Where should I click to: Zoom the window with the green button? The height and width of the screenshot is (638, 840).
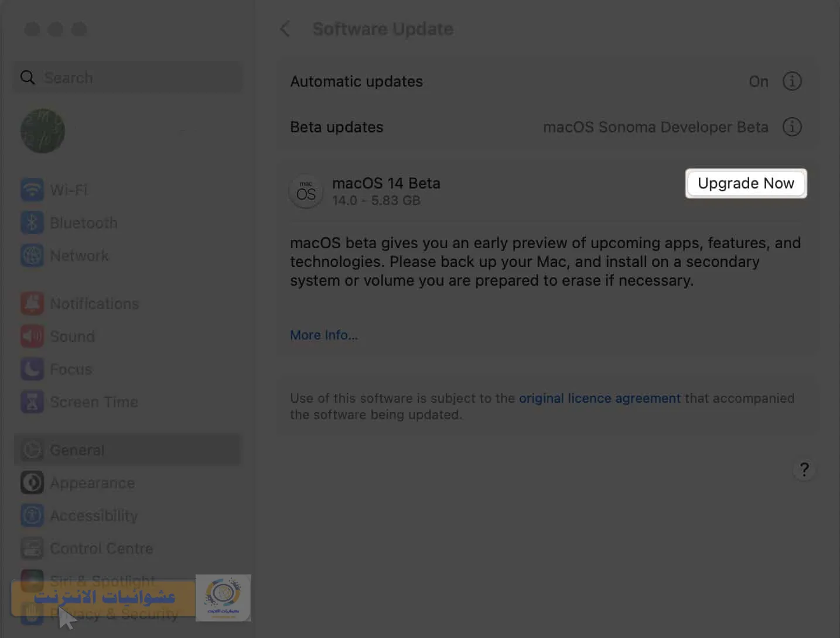[x=79, y=29]
